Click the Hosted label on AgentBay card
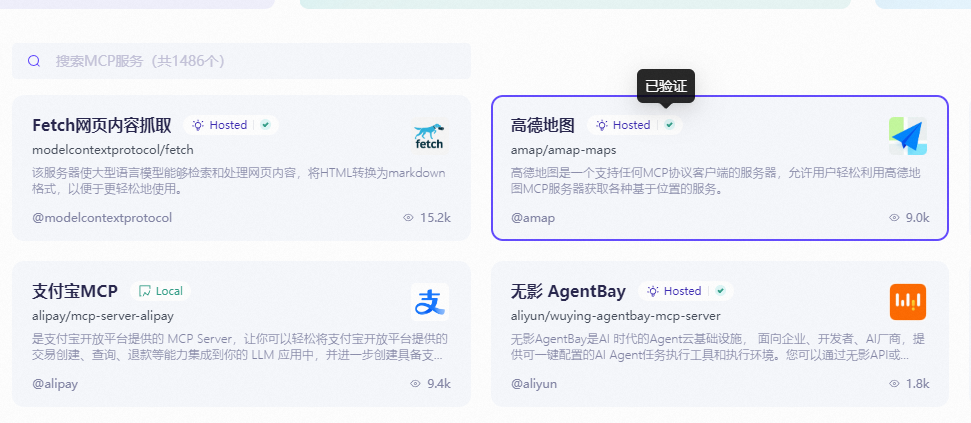Viewport: 971px width, 423px height. [x=682, y=291]
